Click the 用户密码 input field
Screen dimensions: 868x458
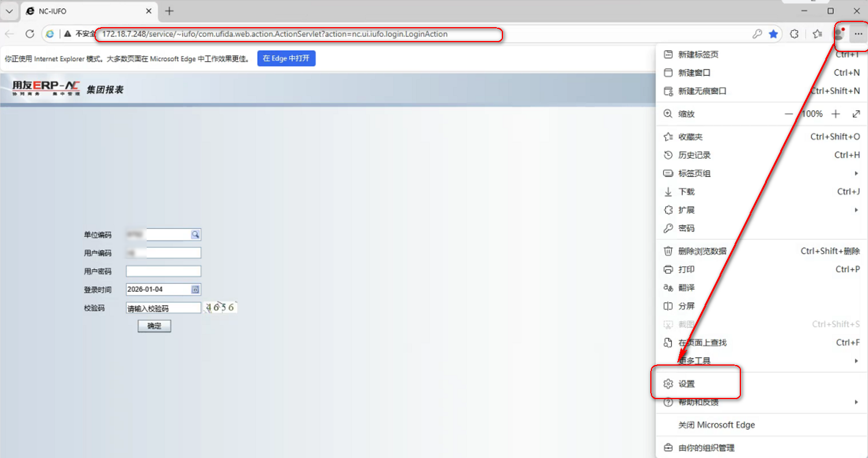pos(163,271)
